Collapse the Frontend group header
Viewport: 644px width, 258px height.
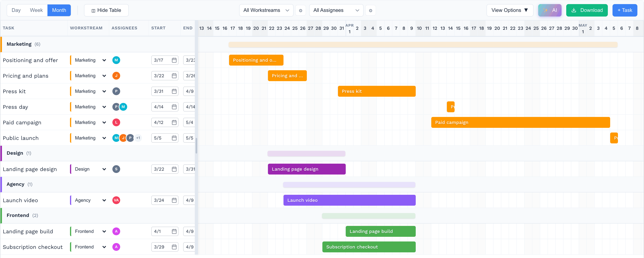pyautogui.click(x=97, y=215)
